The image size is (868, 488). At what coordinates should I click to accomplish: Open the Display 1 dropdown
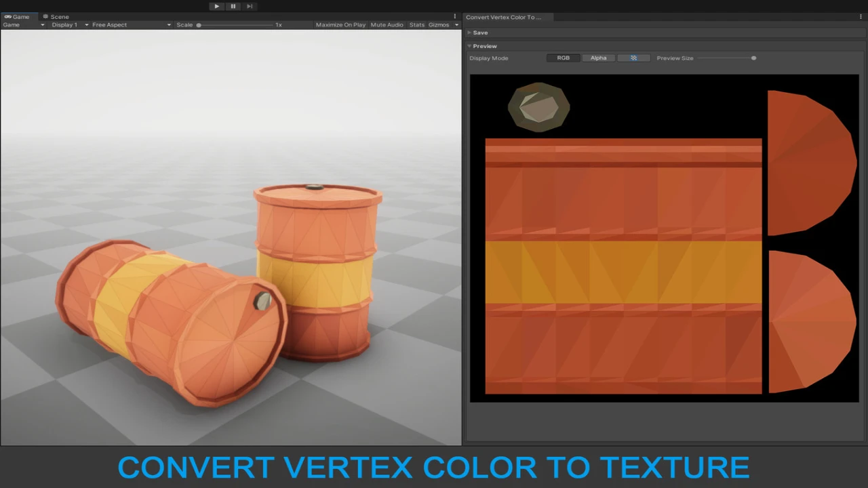(x=70, y=25)
